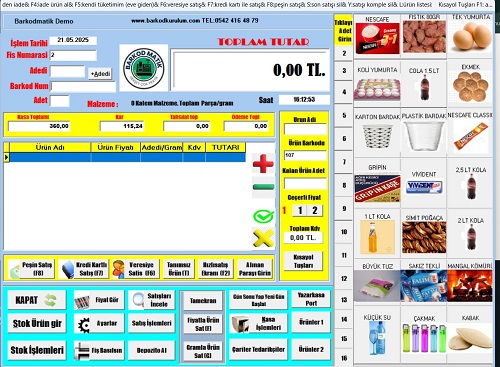Click the Peşin Satış (F8) button

pos(31,269)
